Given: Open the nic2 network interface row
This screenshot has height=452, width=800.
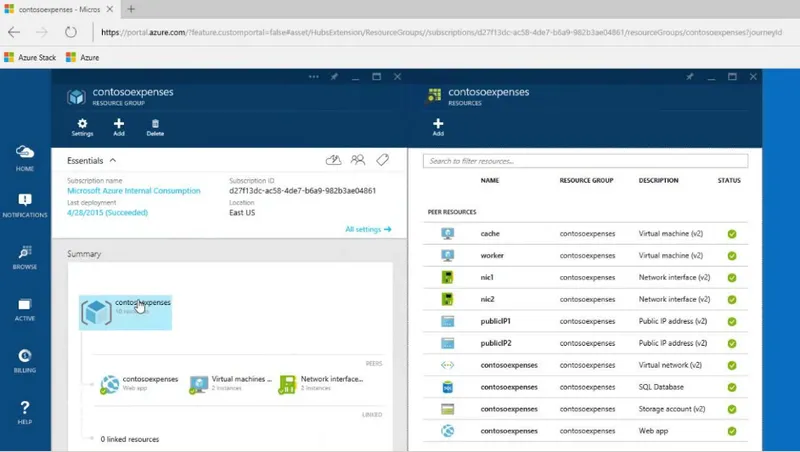Looking at the screenshot, I should tap(585, 299).
